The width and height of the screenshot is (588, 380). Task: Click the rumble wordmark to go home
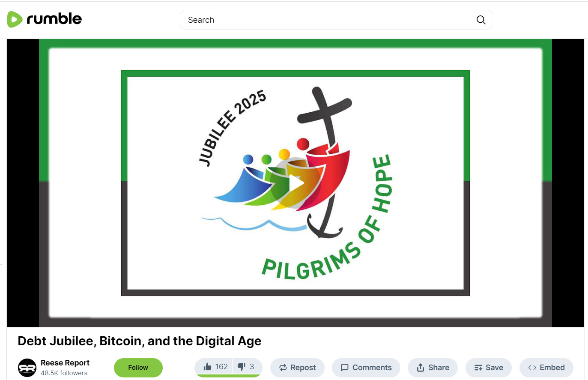click(x=54, y=19)
